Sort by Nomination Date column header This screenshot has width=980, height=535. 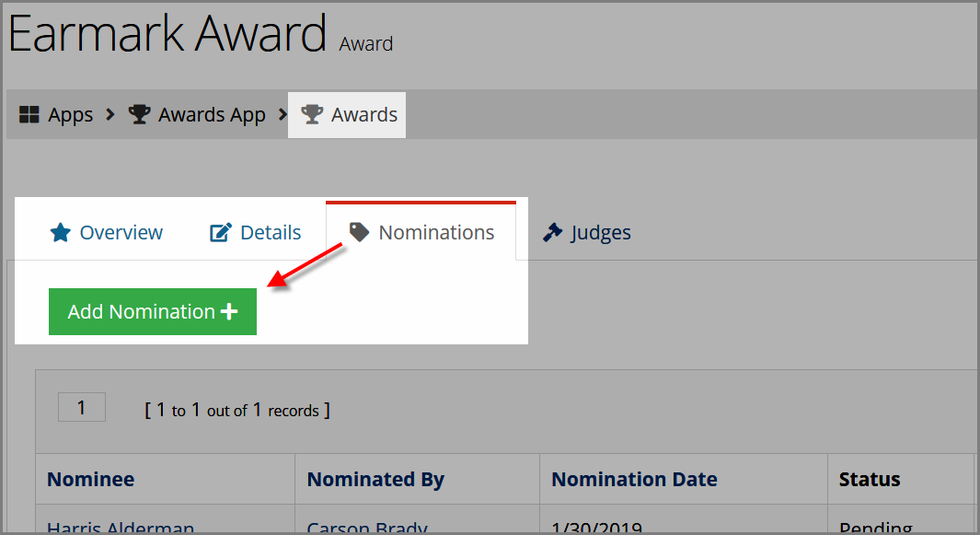pos(634,480)
